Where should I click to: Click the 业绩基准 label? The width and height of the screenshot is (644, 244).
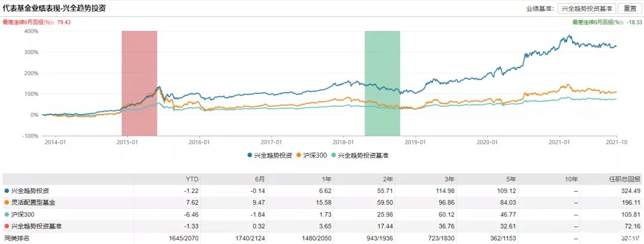pyautogui.click(x=540, y=8)
